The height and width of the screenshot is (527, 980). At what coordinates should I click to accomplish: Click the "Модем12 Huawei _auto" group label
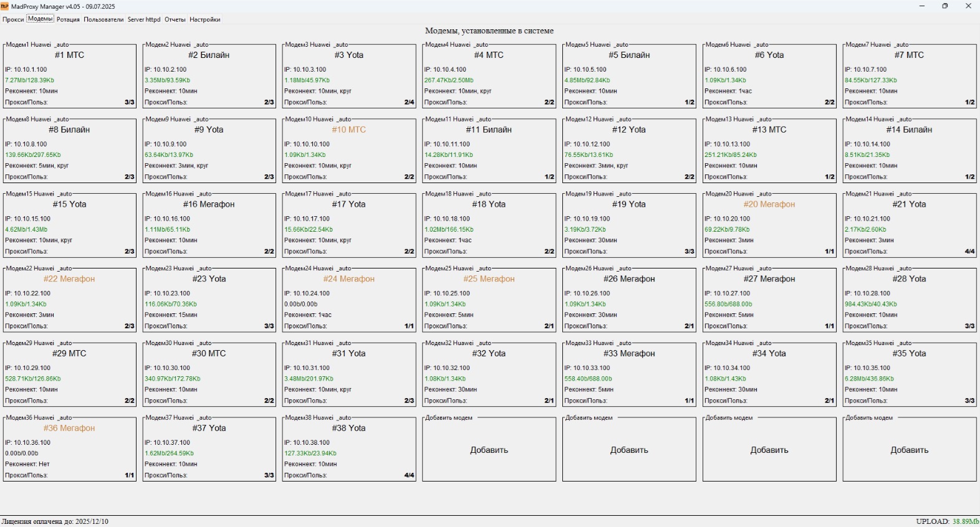click(598, 119)
